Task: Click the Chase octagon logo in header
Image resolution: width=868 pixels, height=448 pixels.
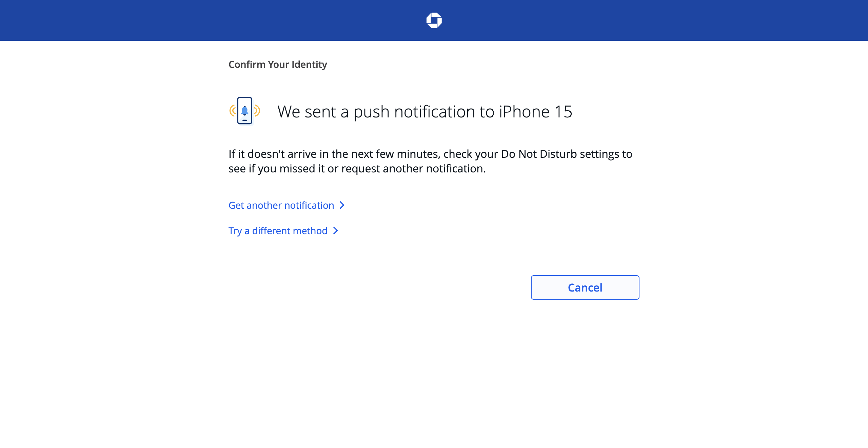Action: pos(434,20)
